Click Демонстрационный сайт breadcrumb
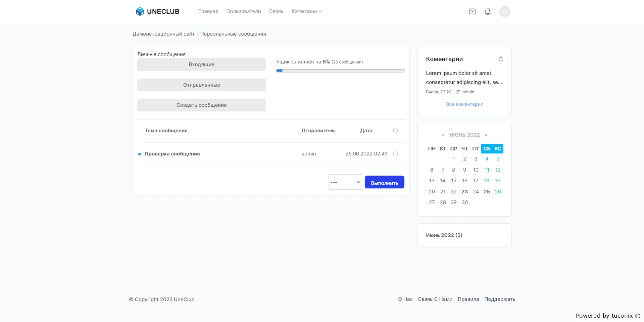The height and width of the screenshot is (322, 644). [163, 34]
